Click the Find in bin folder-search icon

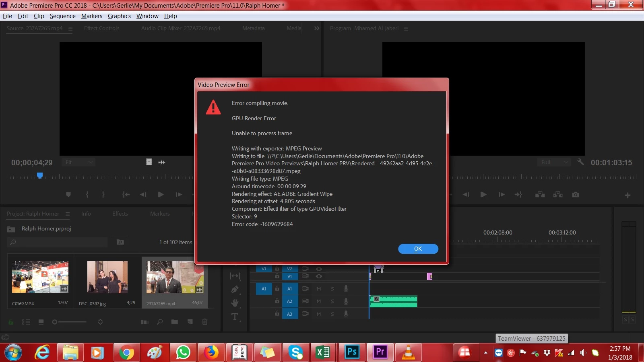pos(120,242)
